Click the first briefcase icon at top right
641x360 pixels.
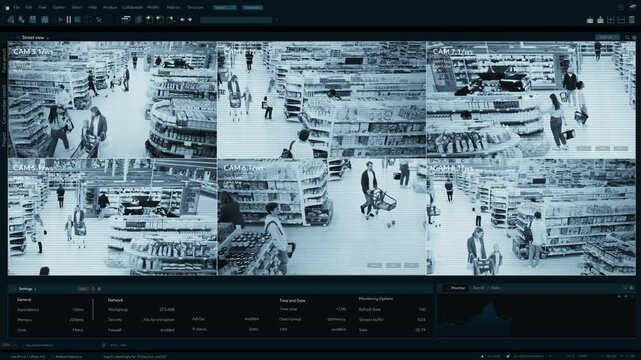[590, 20]
